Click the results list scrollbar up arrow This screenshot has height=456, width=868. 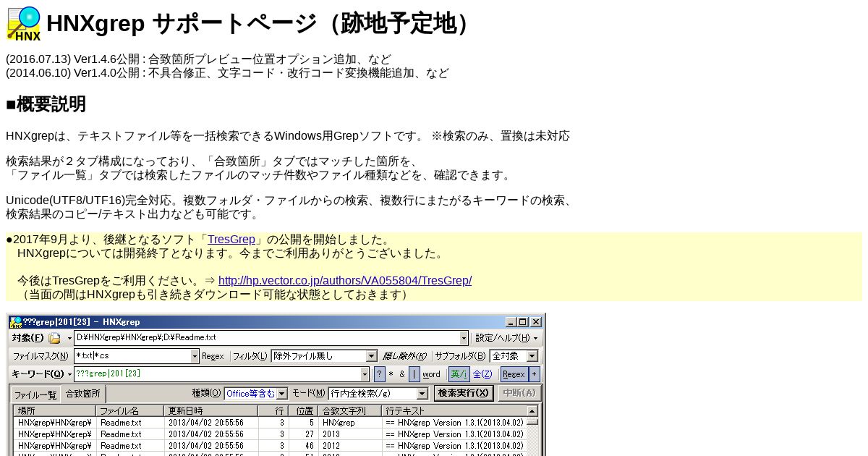pyautogui.click(x=532, y=411)
